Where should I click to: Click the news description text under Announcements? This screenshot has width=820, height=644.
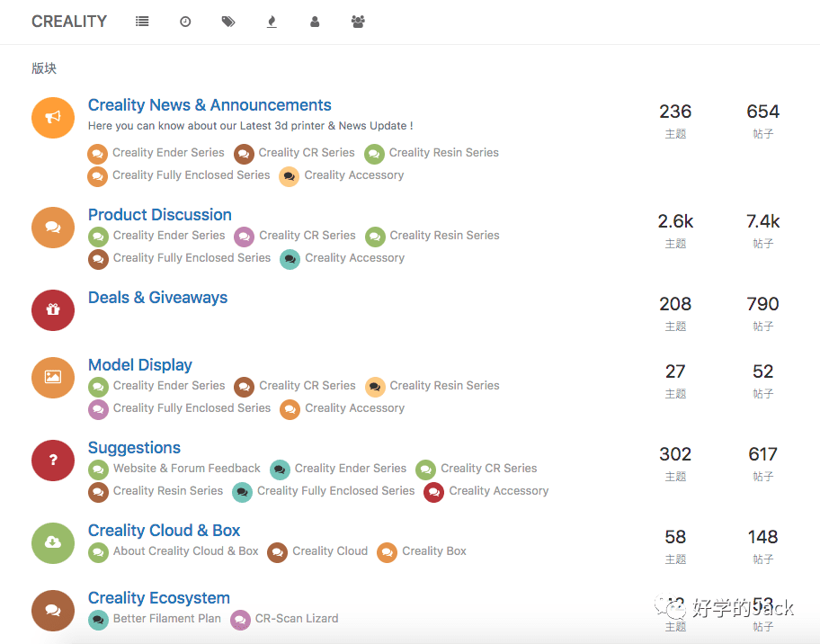(x=251, y=126)
